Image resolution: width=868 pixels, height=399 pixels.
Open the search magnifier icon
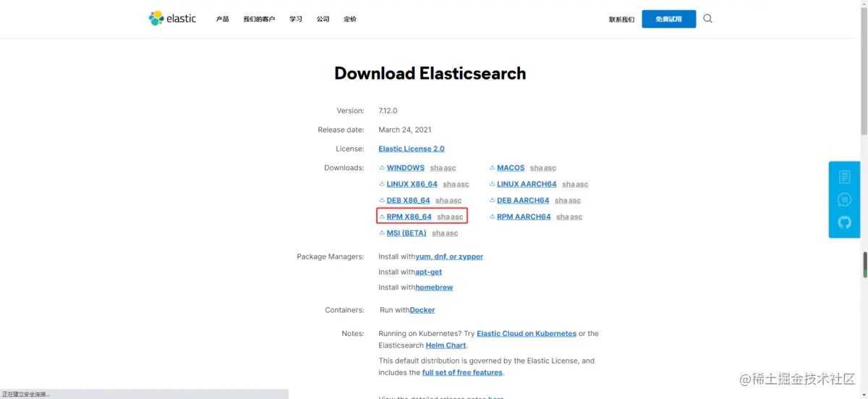pos(707,19)
